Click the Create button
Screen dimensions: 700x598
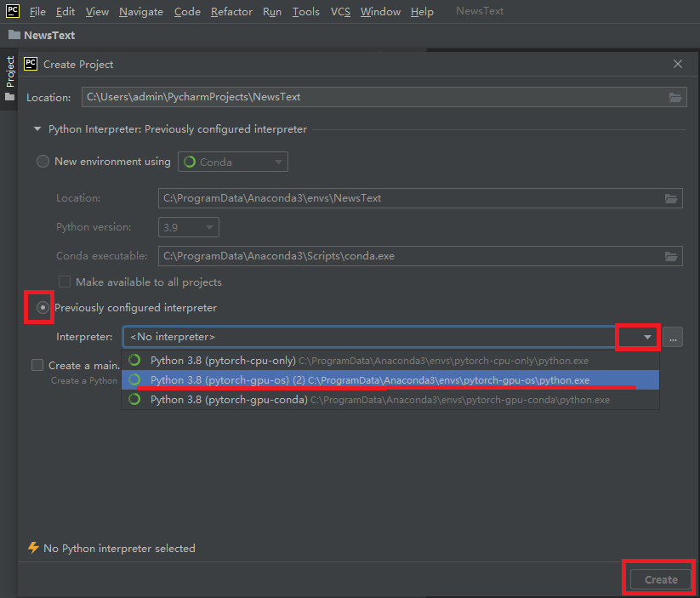(x=661, y=579)
